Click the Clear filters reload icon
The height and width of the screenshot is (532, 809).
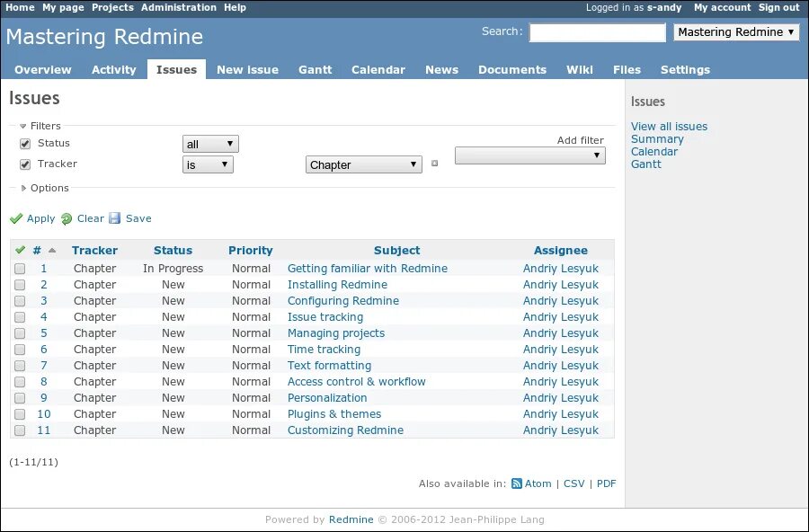click(x=67, y=218)
